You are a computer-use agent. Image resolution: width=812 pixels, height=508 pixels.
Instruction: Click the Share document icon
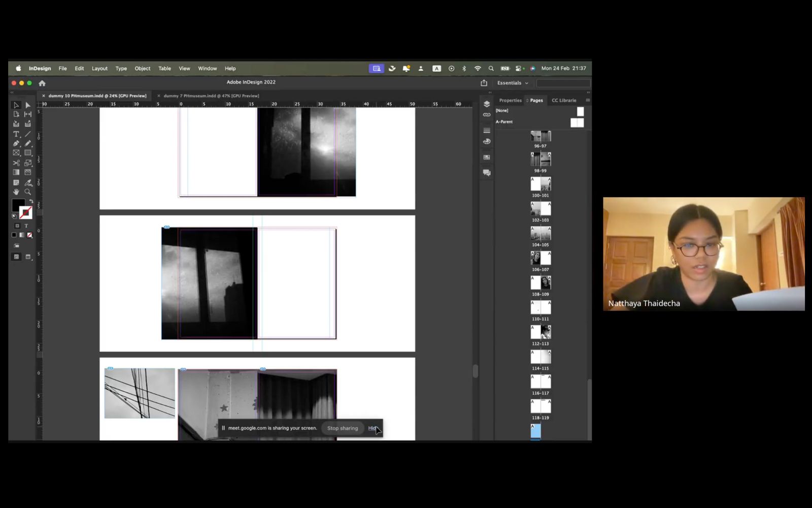coord(484,83)
